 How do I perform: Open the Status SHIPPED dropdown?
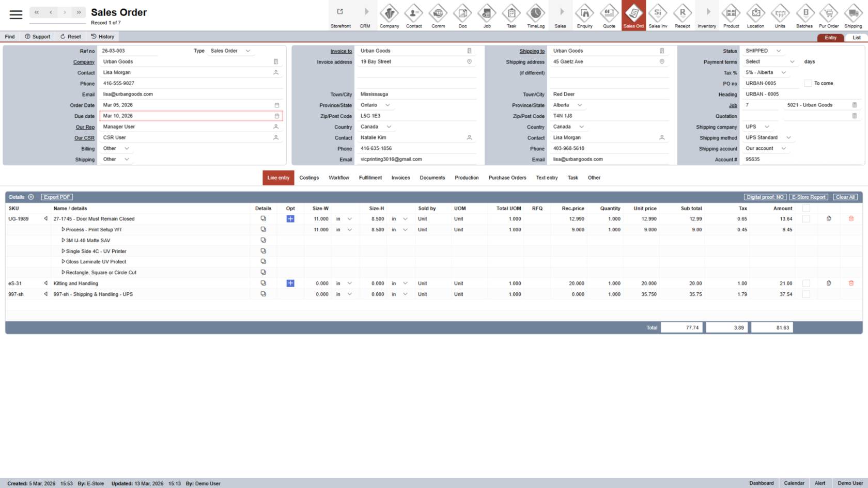[779, 51]
